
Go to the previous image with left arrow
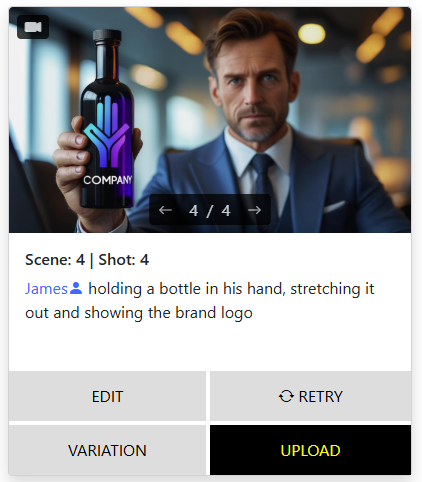point(165,210)
